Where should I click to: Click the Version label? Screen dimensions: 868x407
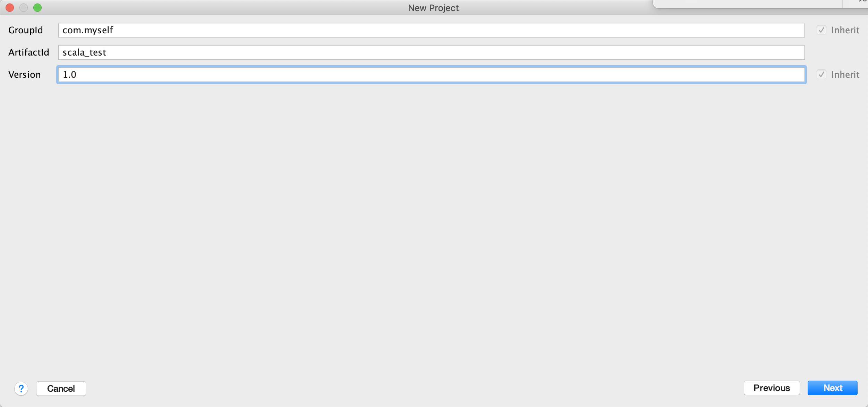[x=25, y=75]
